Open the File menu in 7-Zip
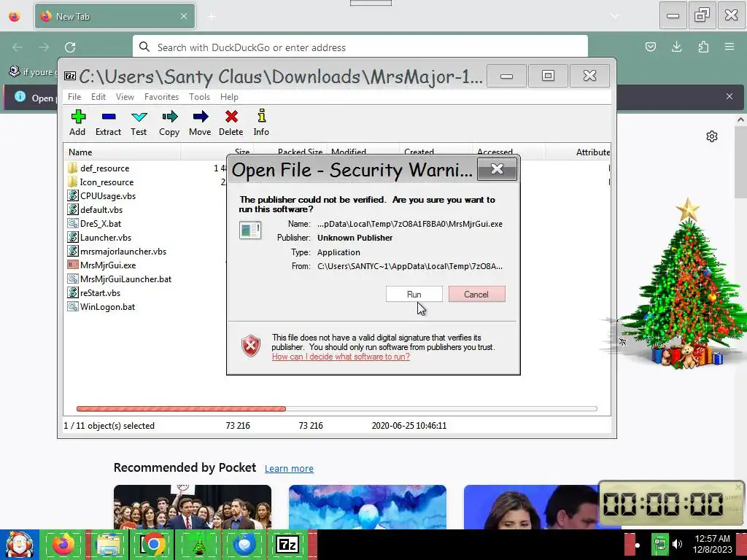Screen dimensions: 747x560 coord(74,97)
